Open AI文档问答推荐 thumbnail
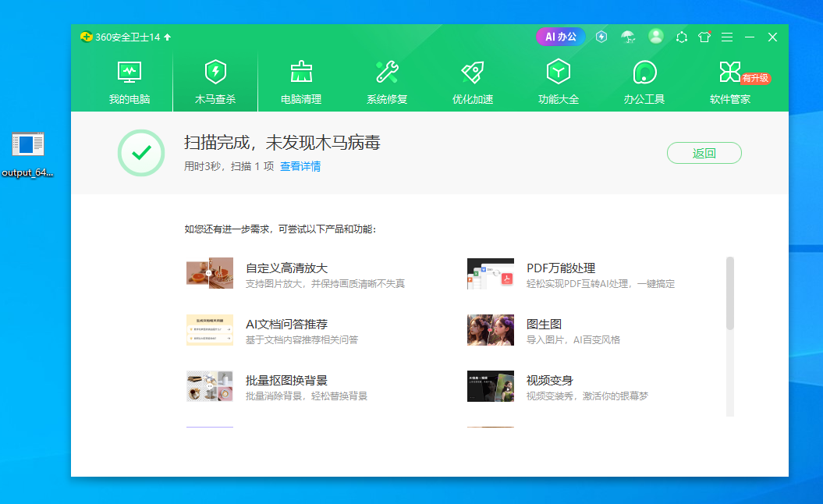Viewport: 823px width, 504px height. (x=210, y=330)
